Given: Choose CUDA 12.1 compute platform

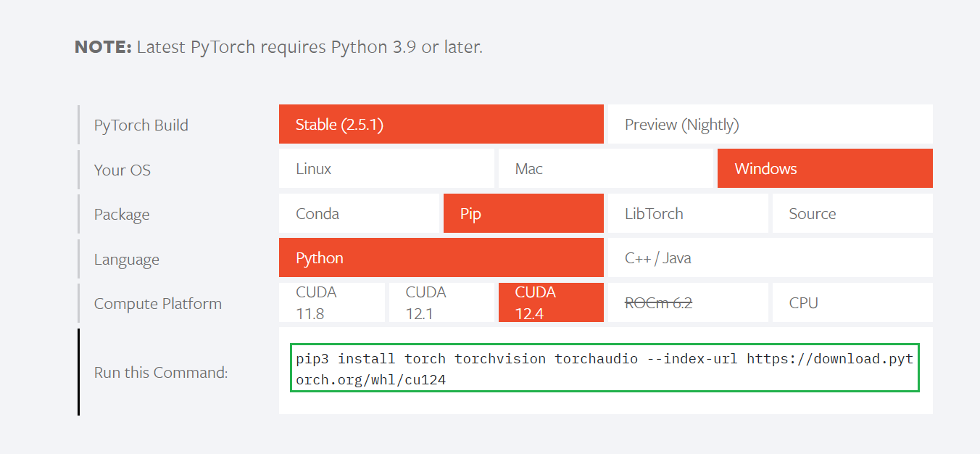Looking at the screenshot, I should pyautogui.click(x=441, y=302).
